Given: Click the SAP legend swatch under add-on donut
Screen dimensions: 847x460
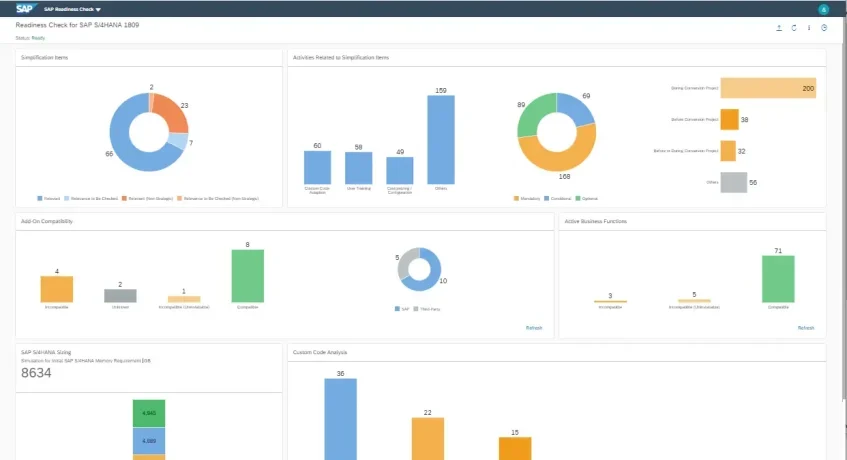Looking at the screenshot, I should click(x=397, y=309).
